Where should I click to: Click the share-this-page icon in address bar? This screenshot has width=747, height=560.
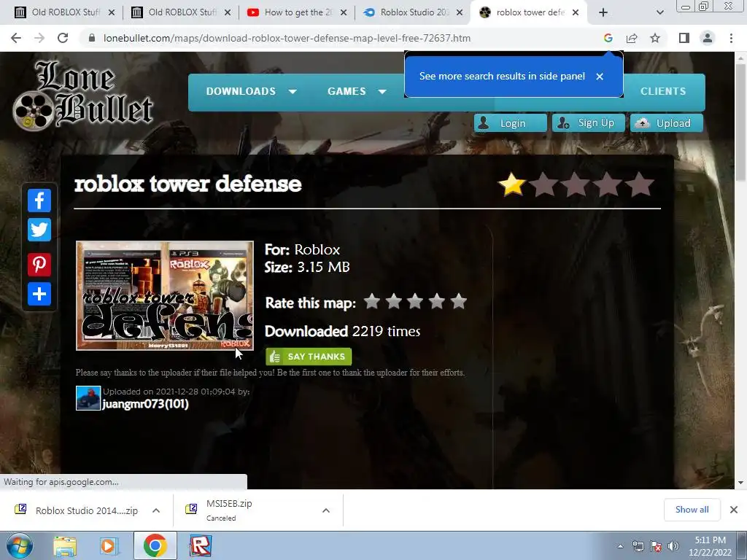point(632,38)
